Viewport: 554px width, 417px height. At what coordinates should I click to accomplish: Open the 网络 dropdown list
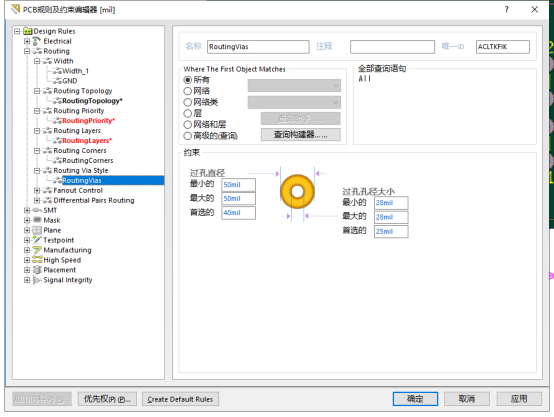294,86
